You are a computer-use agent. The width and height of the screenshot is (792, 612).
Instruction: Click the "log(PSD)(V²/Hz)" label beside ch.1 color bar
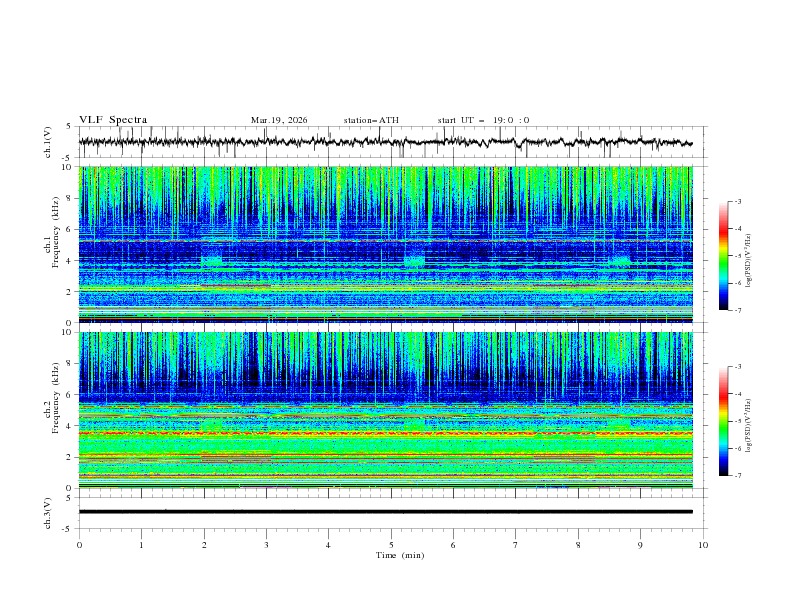[x=749, y=261]
